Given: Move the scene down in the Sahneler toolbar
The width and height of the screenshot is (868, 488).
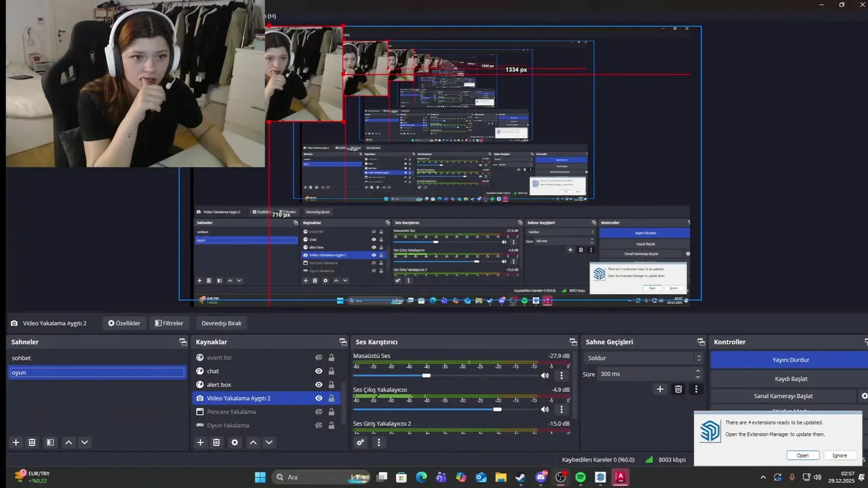Looking at the screenshot, I should pyautogui.click(x=85, y=442).
